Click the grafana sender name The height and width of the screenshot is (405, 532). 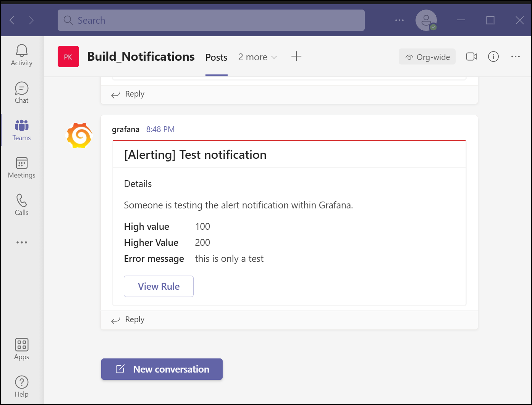tap(126, 129)
